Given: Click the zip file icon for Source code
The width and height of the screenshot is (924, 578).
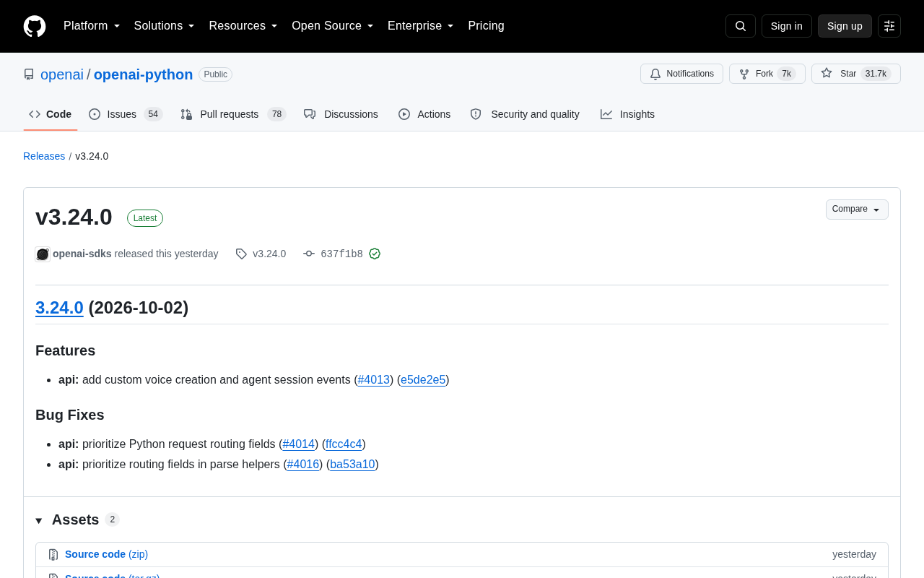Looking at the screenshot, I should pos(53,555).
